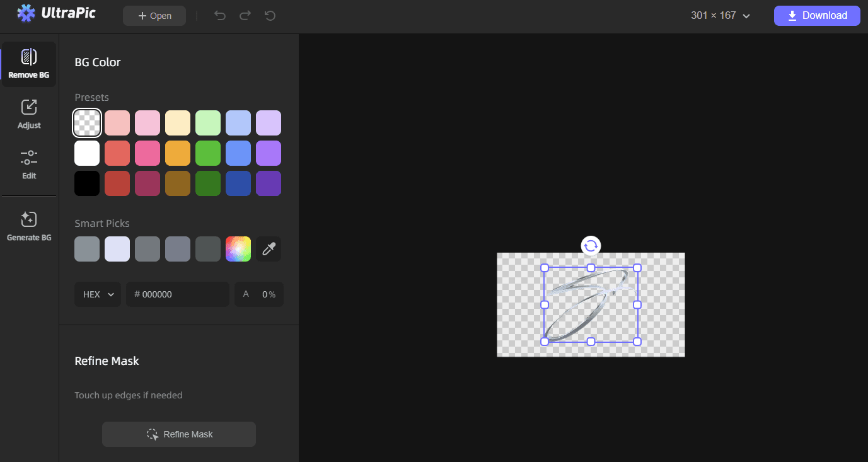868x462 pixels.
Task: Click the Redo arrow icon
Action: 245,15
